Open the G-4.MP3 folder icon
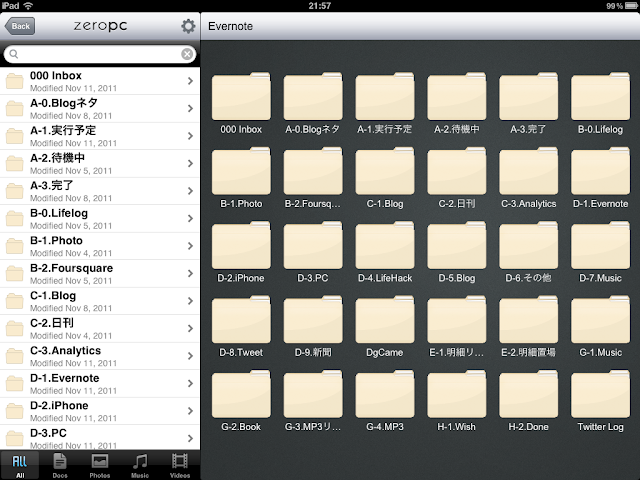This screenshot has width=640, height=480. point(385,394)
